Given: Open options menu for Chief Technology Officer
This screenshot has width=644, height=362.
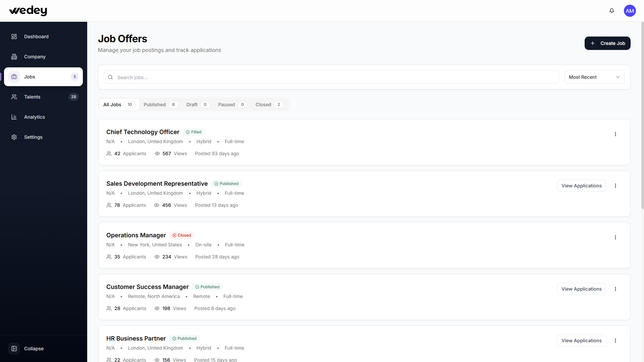Looking at the screenshot, I should click(615, 134).
